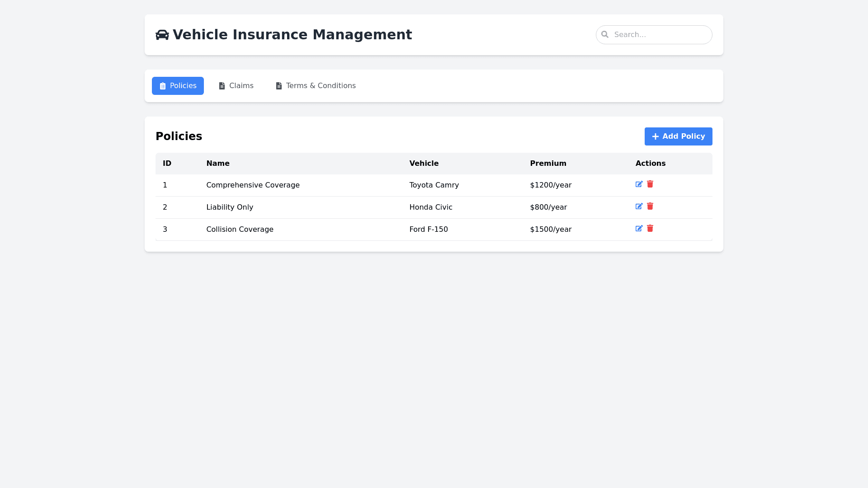The width and height of the screenshot is (868, 488).
Task: Delete the Collision Coverage policy
Action: pyautogui.click(x=650, y=229)
